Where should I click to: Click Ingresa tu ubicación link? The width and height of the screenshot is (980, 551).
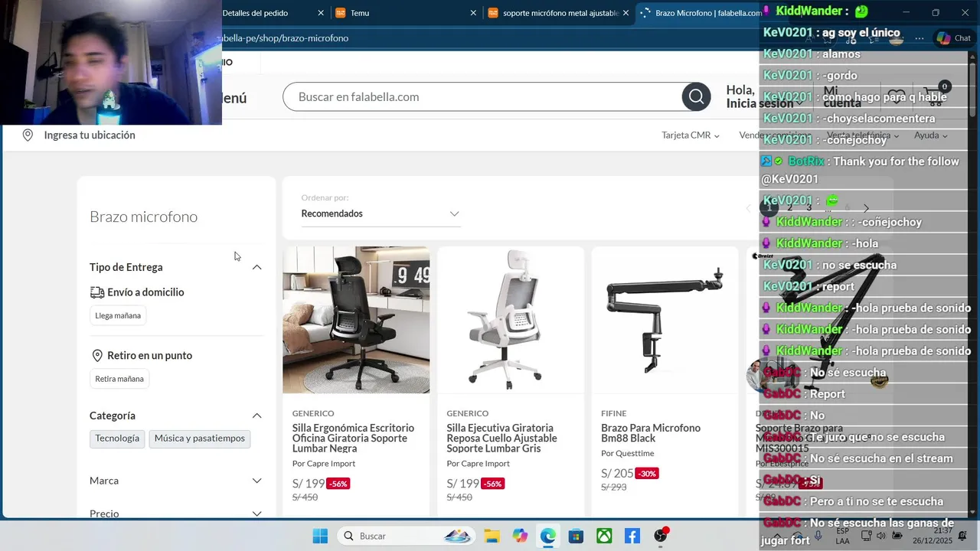(x=90, y=135)
